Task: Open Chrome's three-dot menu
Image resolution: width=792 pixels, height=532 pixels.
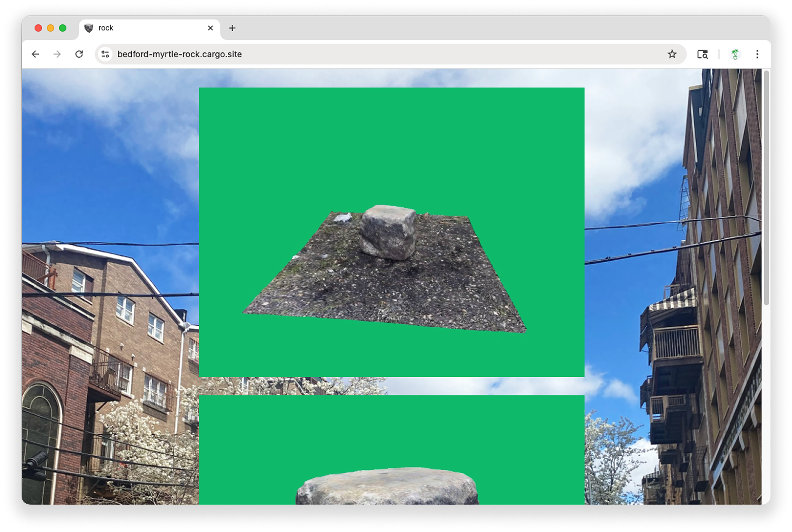Action: pos(757,54)
